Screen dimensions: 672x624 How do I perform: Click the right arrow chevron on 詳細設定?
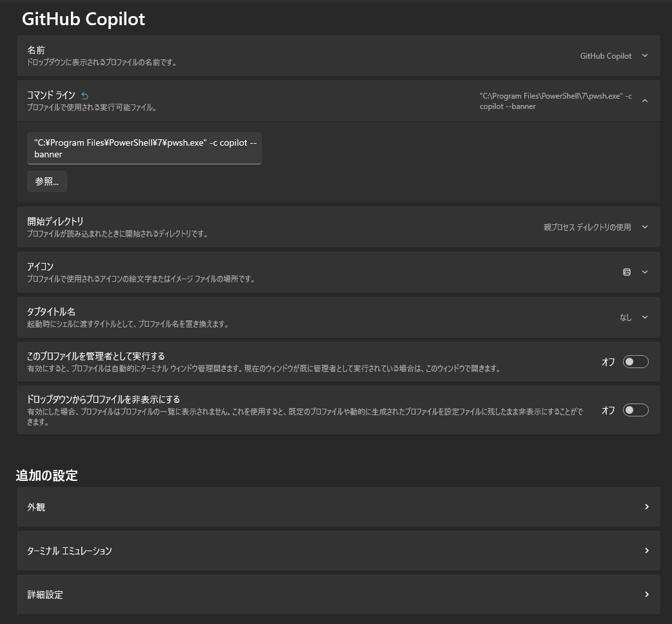click(646, 594)
